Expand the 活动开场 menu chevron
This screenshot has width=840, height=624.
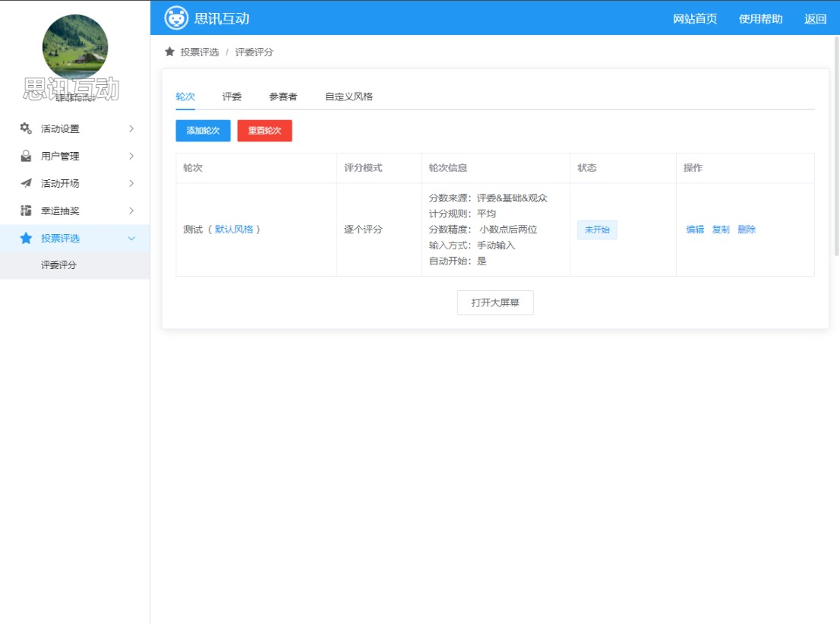[x=131, y=183]
